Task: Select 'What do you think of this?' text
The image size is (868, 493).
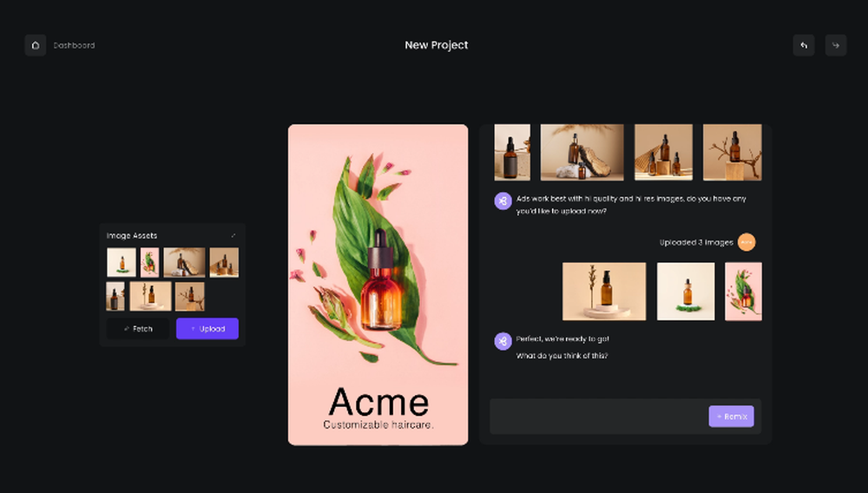Action: (562, 356)
